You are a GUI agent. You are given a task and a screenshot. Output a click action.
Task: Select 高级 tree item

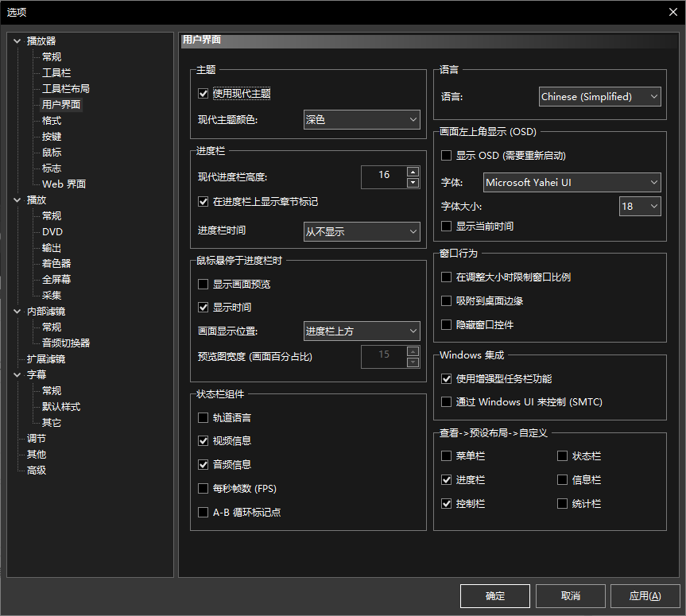coord(37,471)
